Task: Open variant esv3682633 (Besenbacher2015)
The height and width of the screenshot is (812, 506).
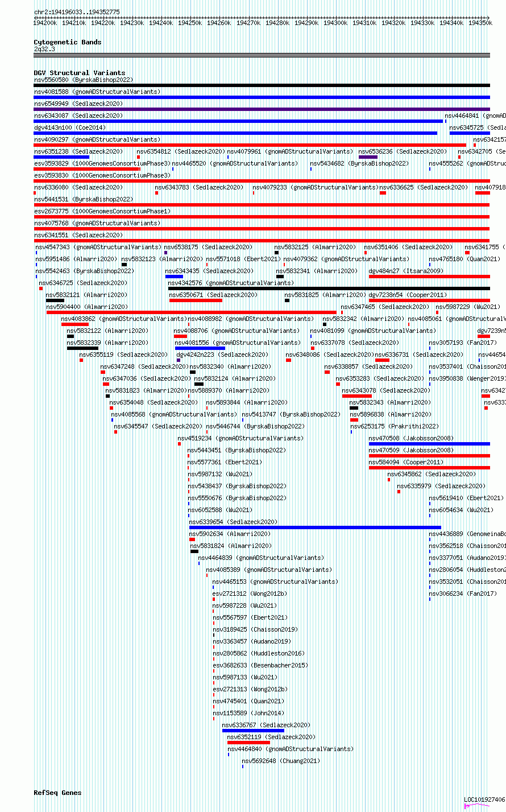Action: [x=260, y=665]
